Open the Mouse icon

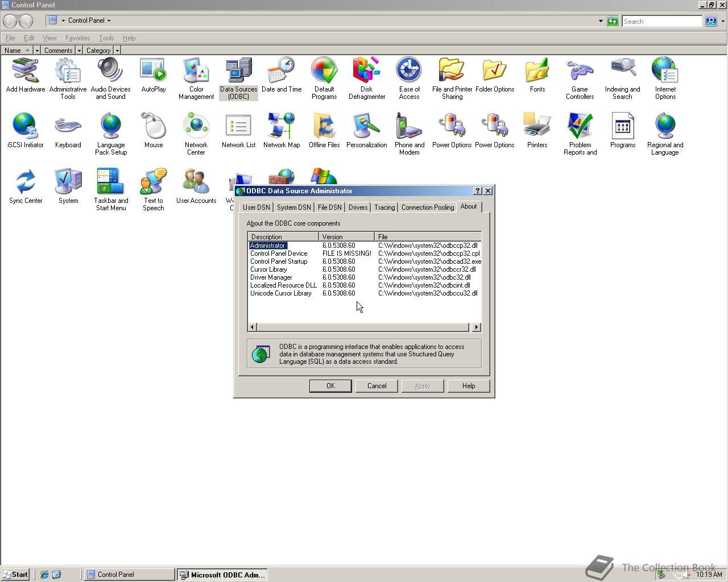click(x=154, y=131)
